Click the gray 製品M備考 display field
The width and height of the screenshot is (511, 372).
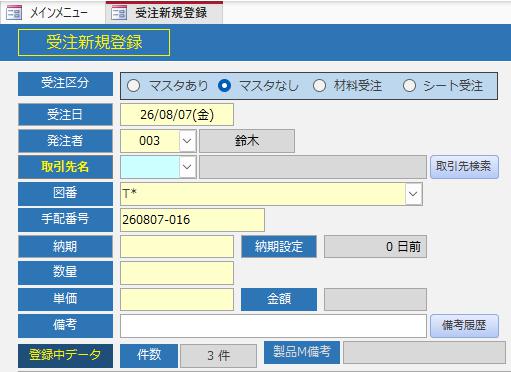coord(424,352)
